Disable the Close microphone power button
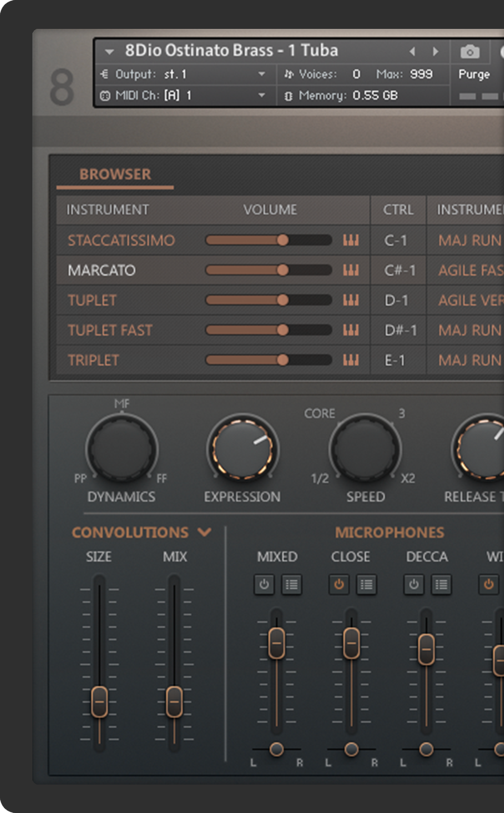The image size is (504, 813). 339,584
